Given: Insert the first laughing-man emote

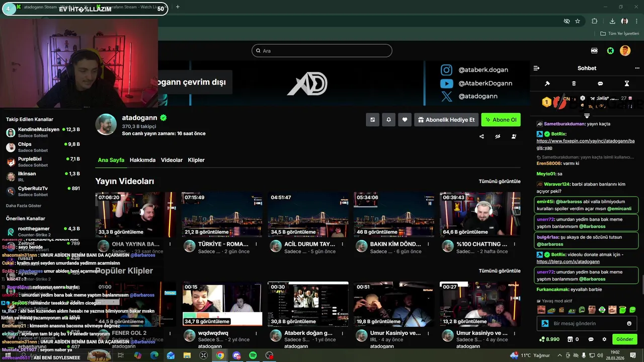Looking at the screenshot, I should [541, 310].
